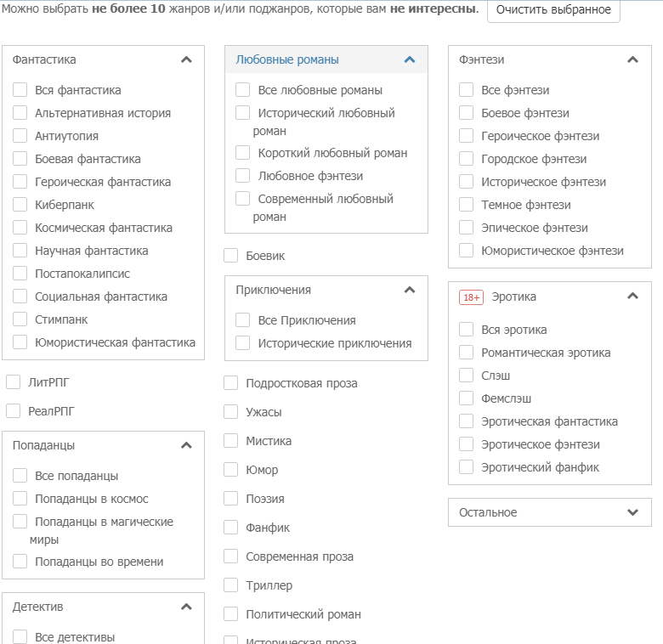Collapse the Попаданцы section chevron
Screen dimensions: 663x644
(x=187, y=445)
